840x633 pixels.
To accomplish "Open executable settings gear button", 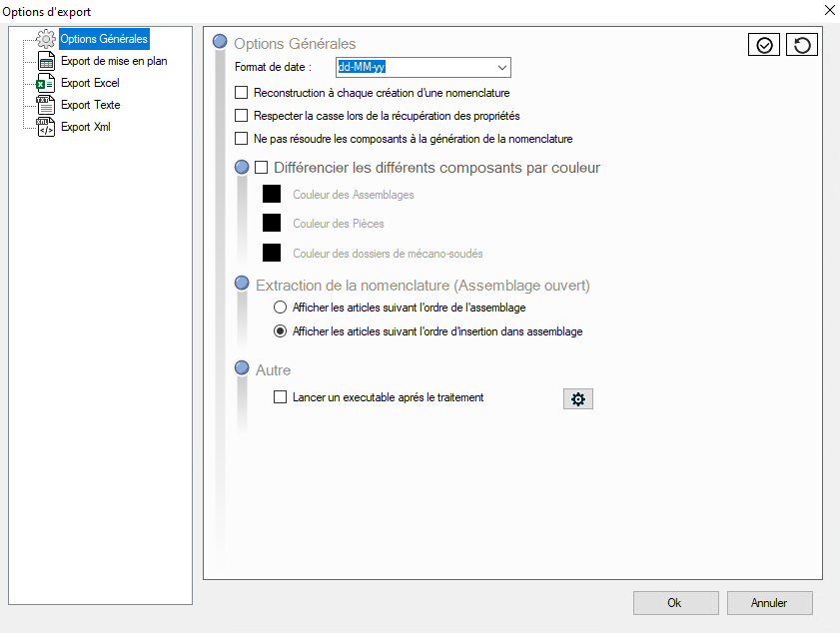I will (x=577, y=398).
